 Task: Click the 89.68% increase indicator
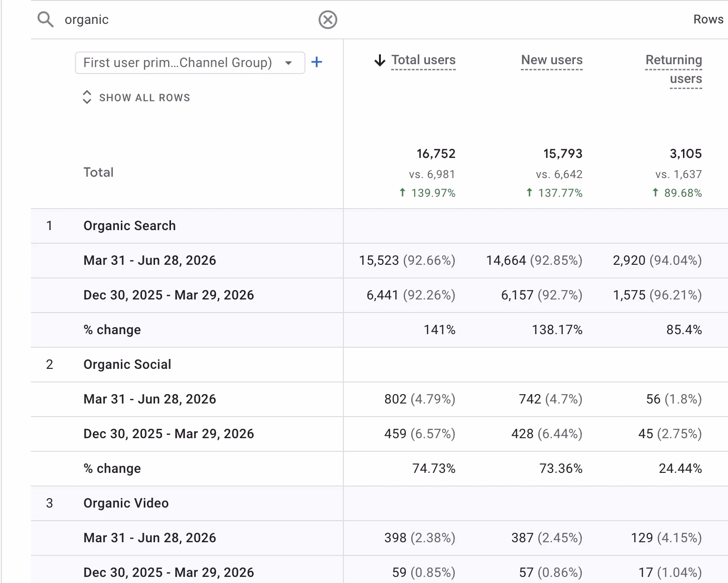click(x=677, y=193)
